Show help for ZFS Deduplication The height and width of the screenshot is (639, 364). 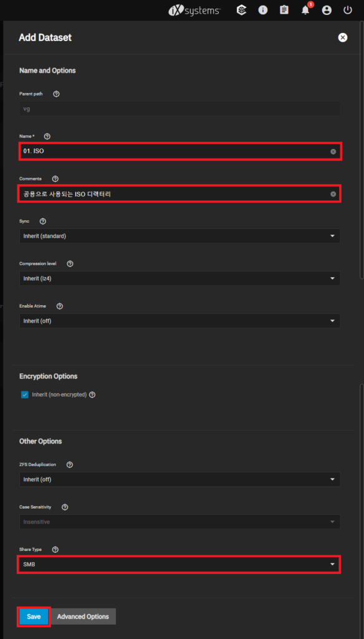point(70,464)
